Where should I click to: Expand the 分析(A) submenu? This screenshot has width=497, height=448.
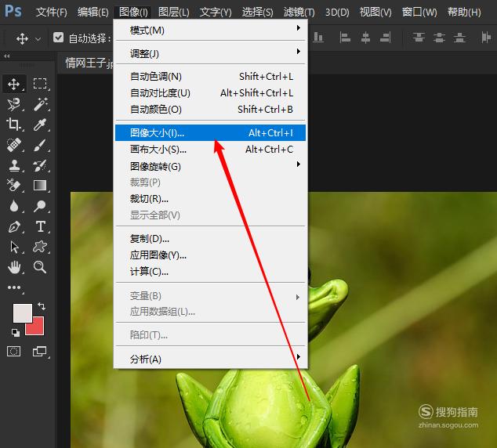(x=210, y=359)
